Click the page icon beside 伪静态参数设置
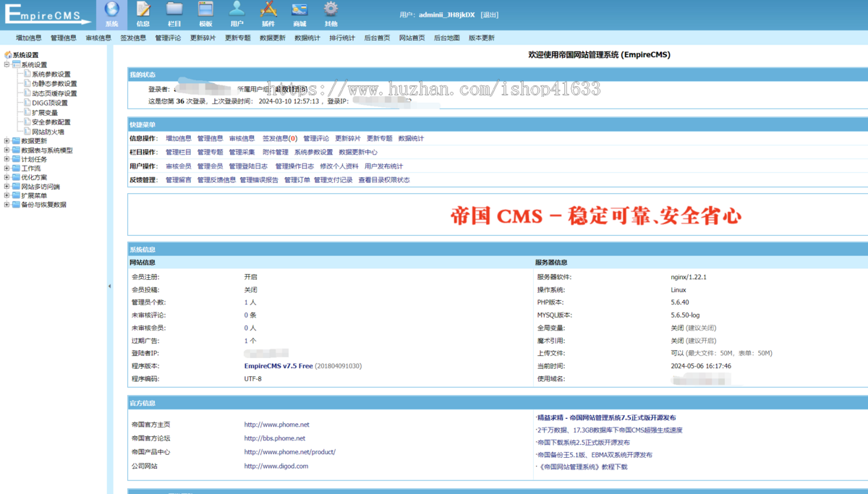The width and height of the screenshot is (868, 494). (27, 83)
